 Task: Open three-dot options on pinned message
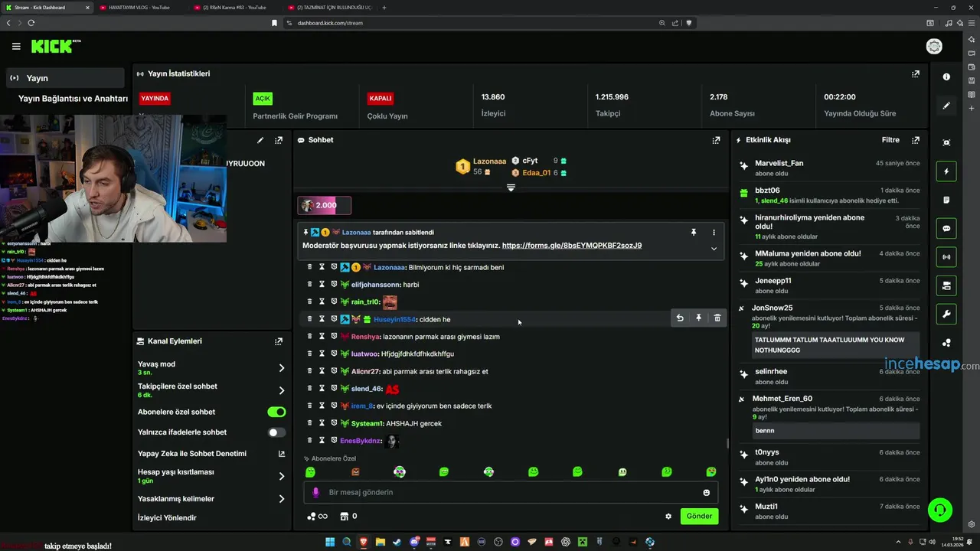pos(714,232)
